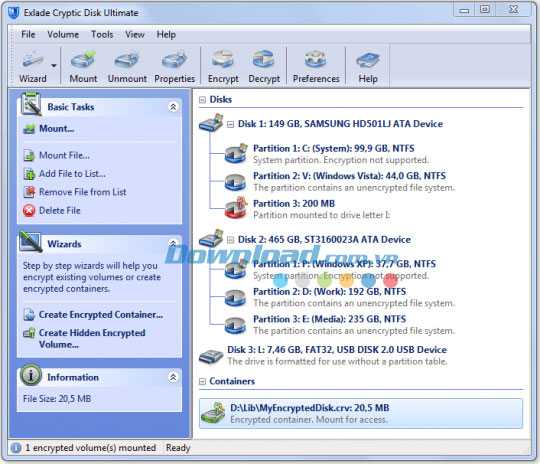
Task: Click the Remove File from List icon
Action: pyautogui.click(x=29, y=192)
